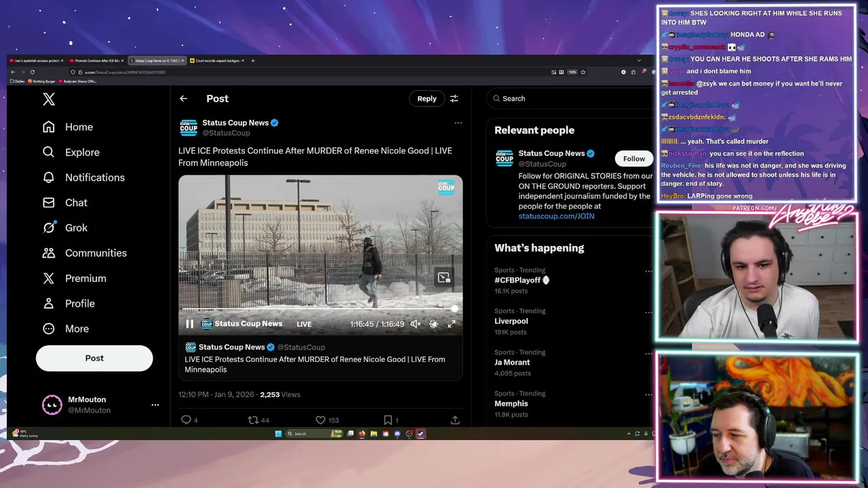Open statuscoup.com/JOIN link

pyautogui.click(x=556, y=216)
